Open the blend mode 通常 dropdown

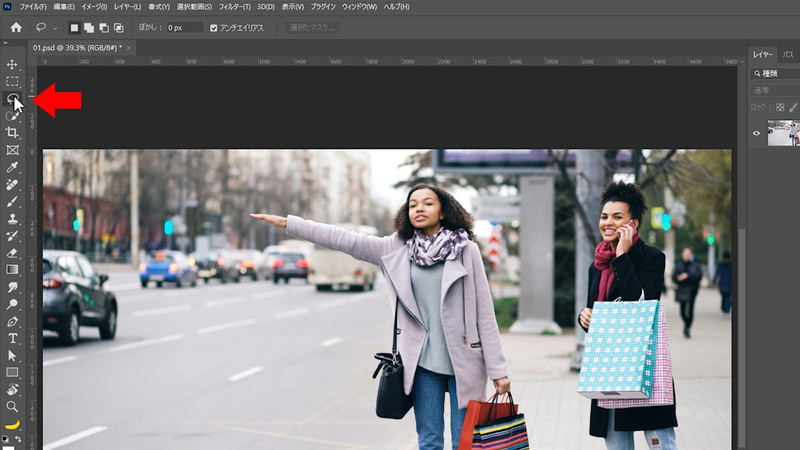click(776, 90)
